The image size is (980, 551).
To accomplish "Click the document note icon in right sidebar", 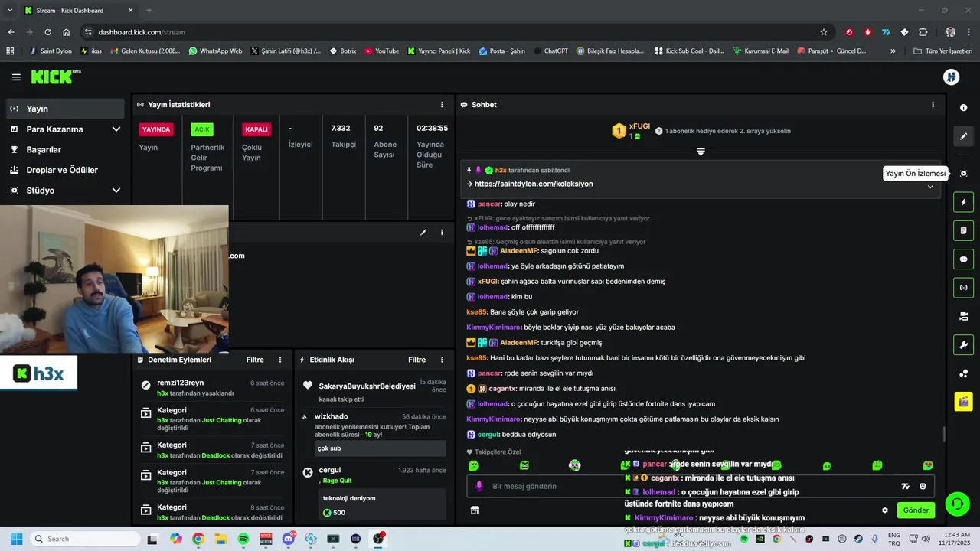I will coord(964,230).
